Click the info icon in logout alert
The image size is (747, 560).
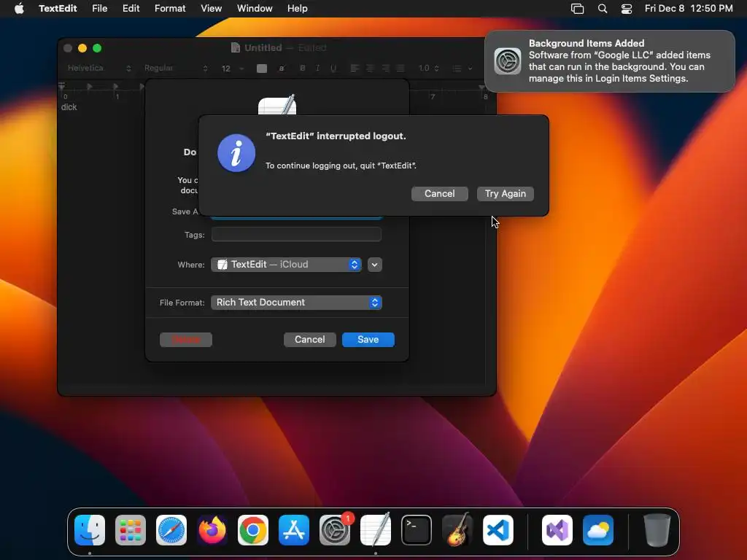236,153
